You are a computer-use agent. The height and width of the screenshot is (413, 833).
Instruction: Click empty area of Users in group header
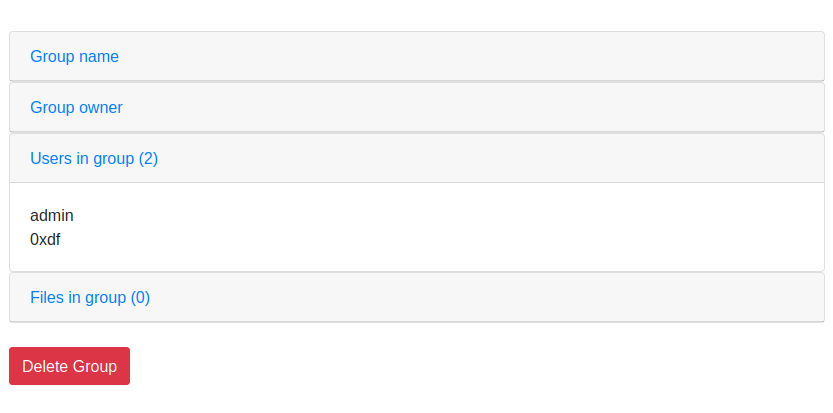tap(500, 158)
